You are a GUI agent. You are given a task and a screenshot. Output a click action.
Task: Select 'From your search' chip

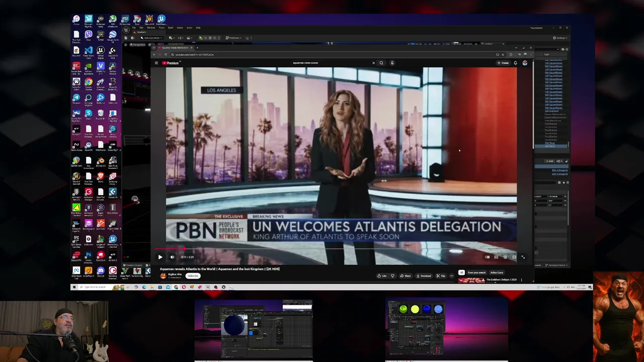pyautogui.click(x=476, y=273)
